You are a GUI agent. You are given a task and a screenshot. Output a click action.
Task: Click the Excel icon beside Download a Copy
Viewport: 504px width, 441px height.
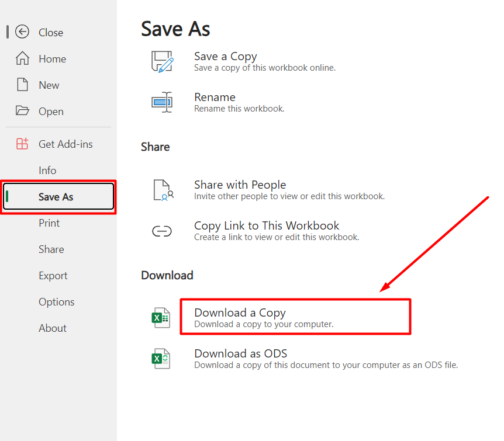click(161, 318)
